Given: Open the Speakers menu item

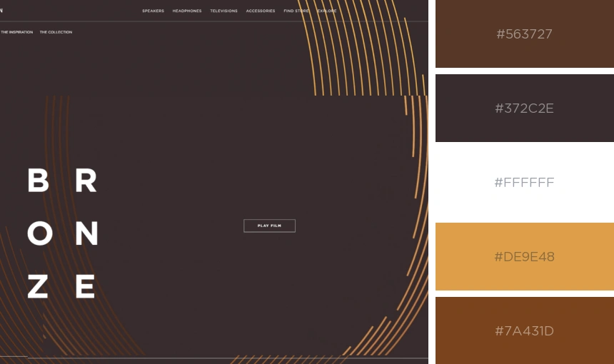Looking at the screenshot, I should tap(153, 11).
